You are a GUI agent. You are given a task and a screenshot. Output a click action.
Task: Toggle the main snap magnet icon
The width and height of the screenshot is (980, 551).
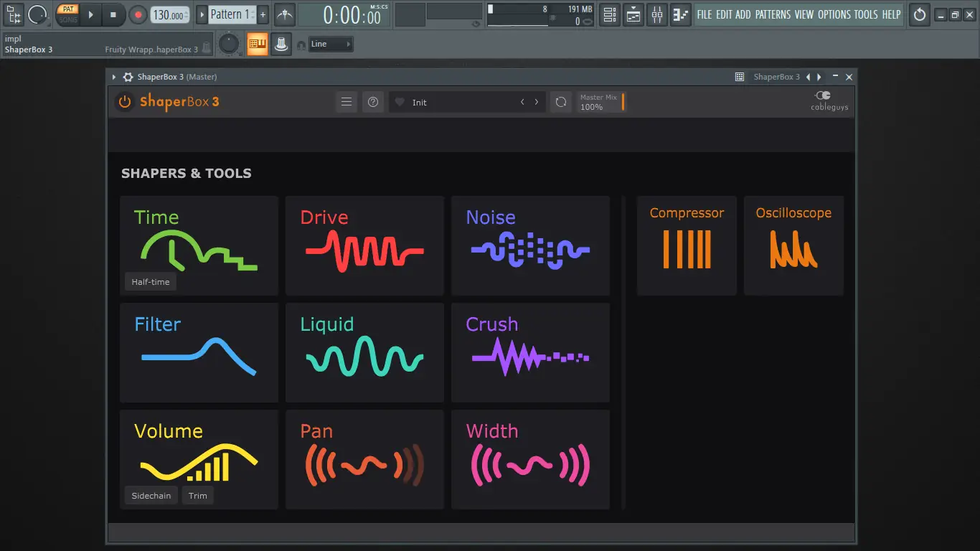(x=301, y=45)
